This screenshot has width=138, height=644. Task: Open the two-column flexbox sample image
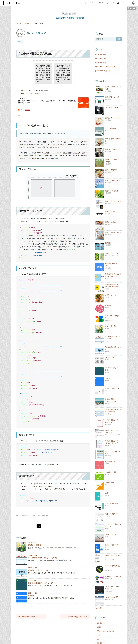tap(53, 73)
